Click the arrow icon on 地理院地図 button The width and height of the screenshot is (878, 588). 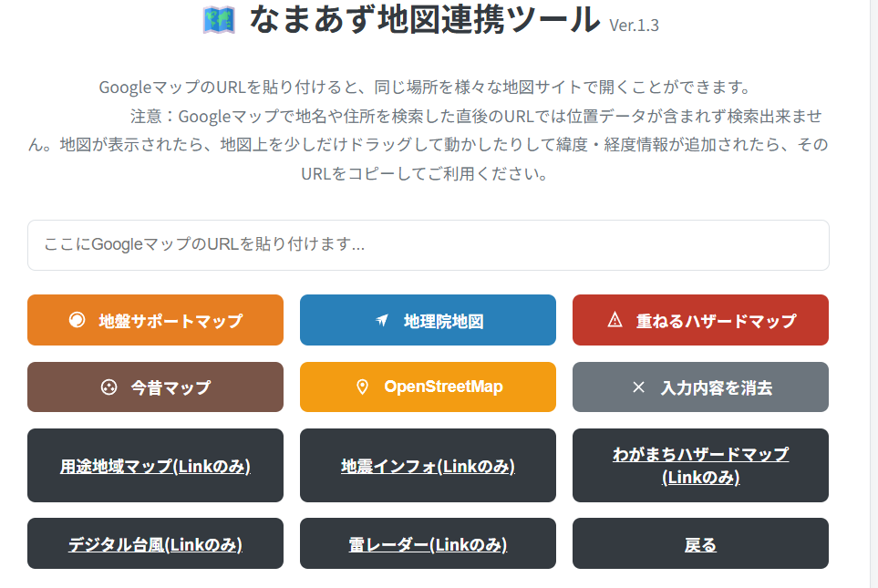pos(382,321)
